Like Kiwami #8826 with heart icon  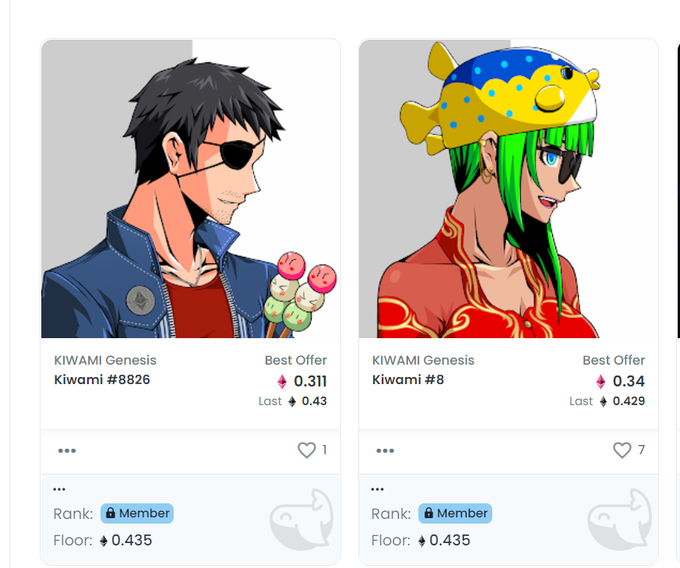pyautogui.click(x=307, y=450)
